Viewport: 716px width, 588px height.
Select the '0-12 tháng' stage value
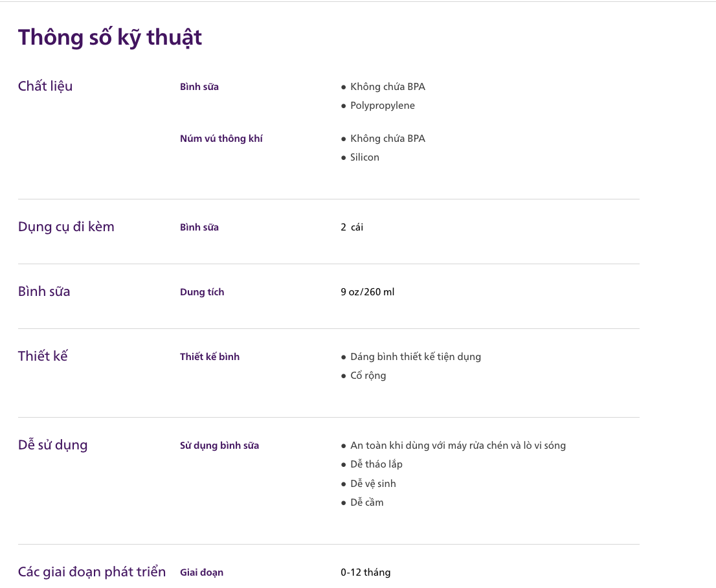(x=365, y=572)
